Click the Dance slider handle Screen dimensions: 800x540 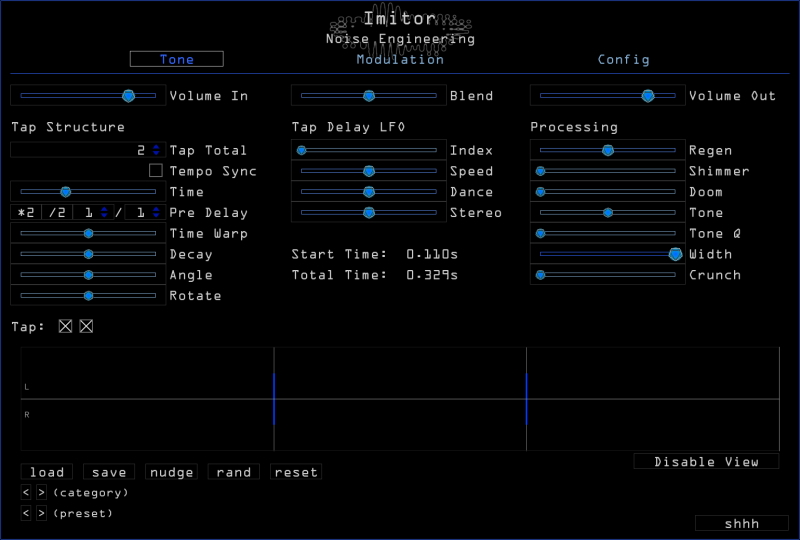(369, 192)
